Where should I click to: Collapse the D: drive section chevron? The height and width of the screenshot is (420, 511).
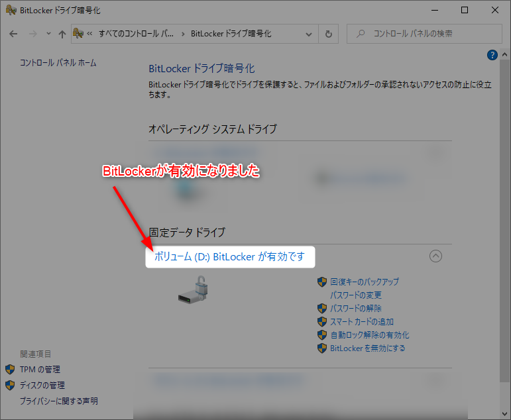pyautogui.click(x=435, y=256)
